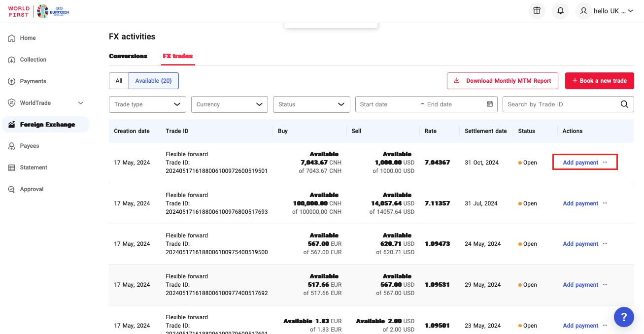Open the Approval sidebar icon
Viewport: 644px width, 334px height.
click(x=12, y=189)
